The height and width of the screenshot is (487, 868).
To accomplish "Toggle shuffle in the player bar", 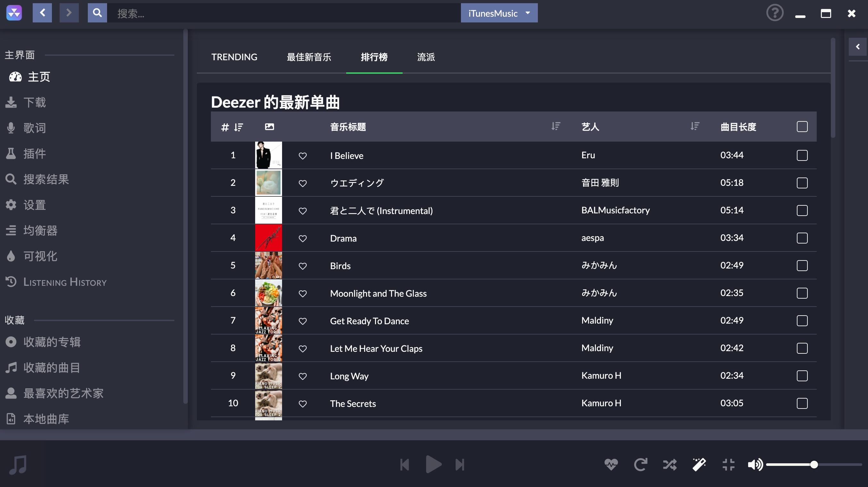I will (670, 465).
